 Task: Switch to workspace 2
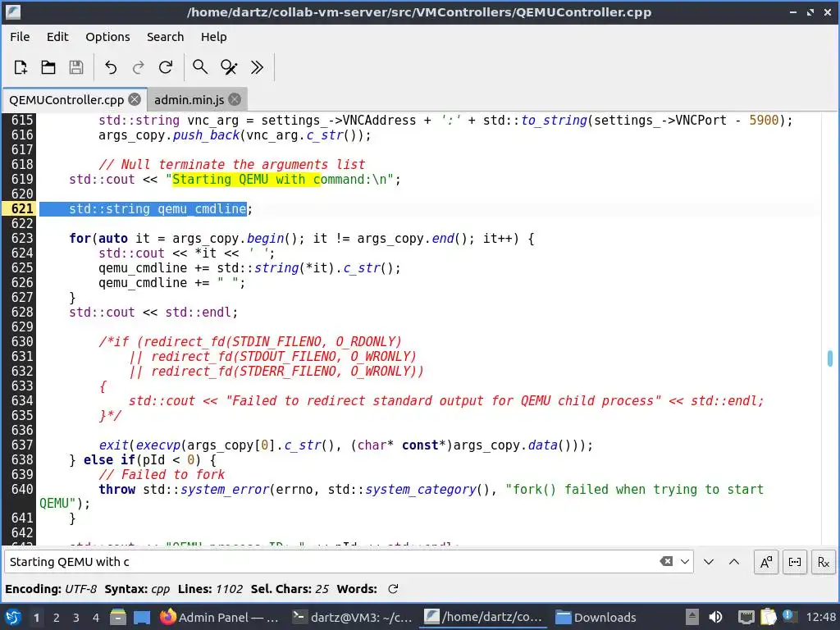tap(57, 618)
